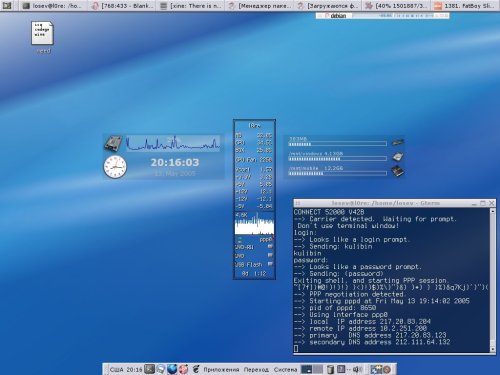The height and width of the screenshot is (375, 500).
Task: Click the debian panel applet under the top bar
Action: coord(382,16)
